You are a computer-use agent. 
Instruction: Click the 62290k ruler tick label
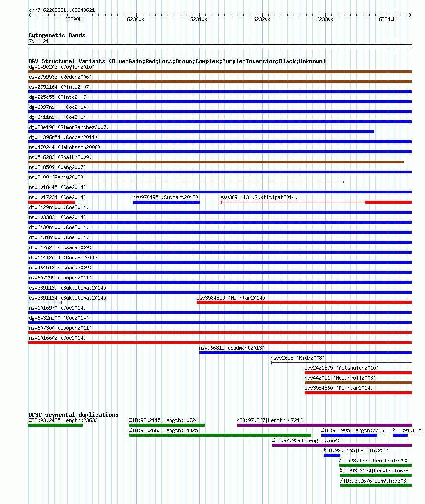point(73,19)
